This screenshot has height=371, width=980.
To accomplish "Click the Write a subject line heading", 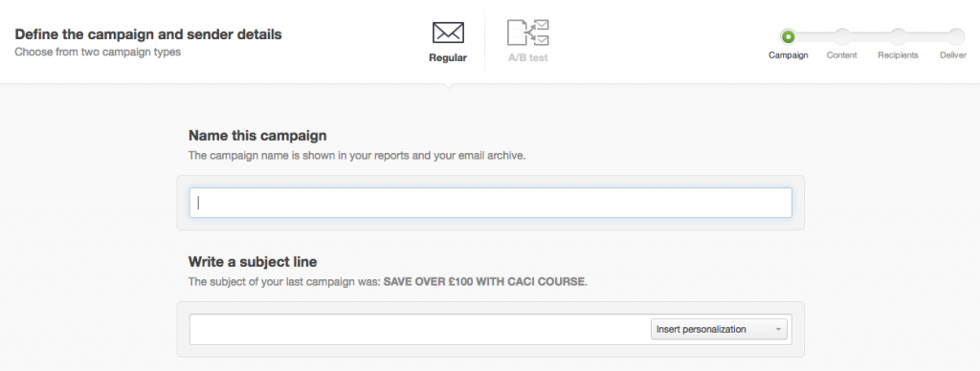I will [x=253, y=262].
